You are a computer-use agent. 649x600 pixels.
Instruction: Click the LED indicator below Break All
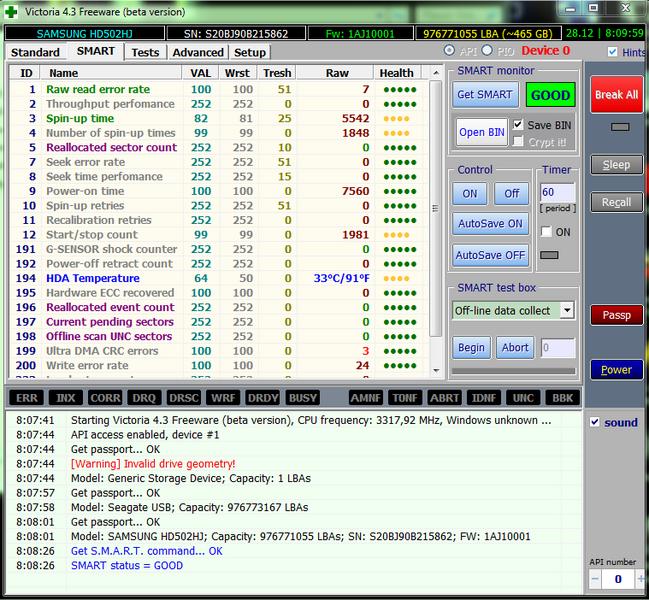[x=620, y=127]
